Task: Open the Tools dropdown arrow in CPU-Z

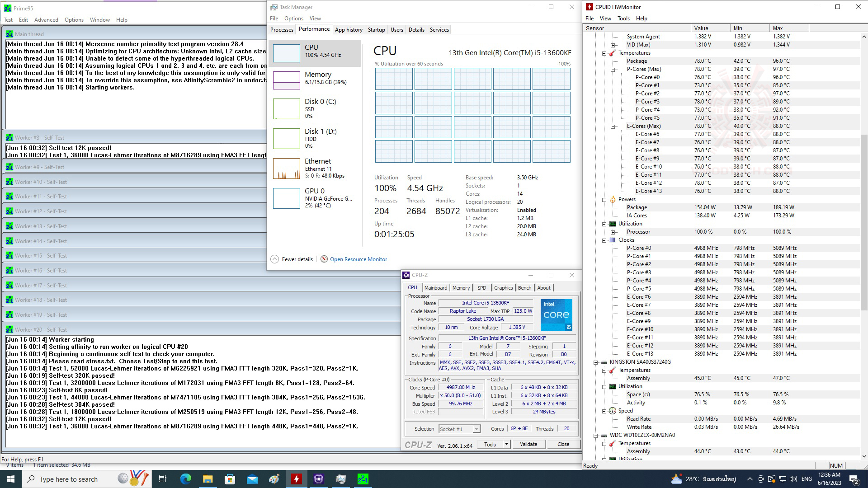Action: click(x=506, y=444)
